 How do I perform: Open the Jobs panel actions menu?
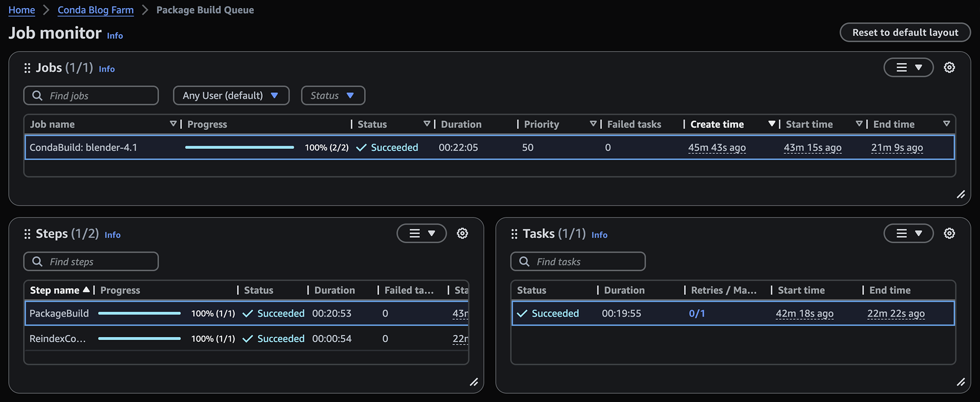pos(909,67)
